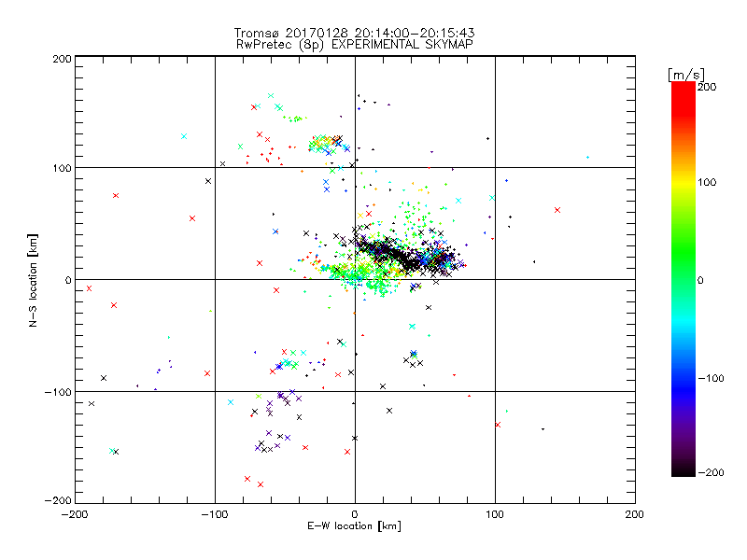Viewport: 747px width, 560px height.
Task: Click the 'N-S location [km]' axis label
Action: pos(33,280)
